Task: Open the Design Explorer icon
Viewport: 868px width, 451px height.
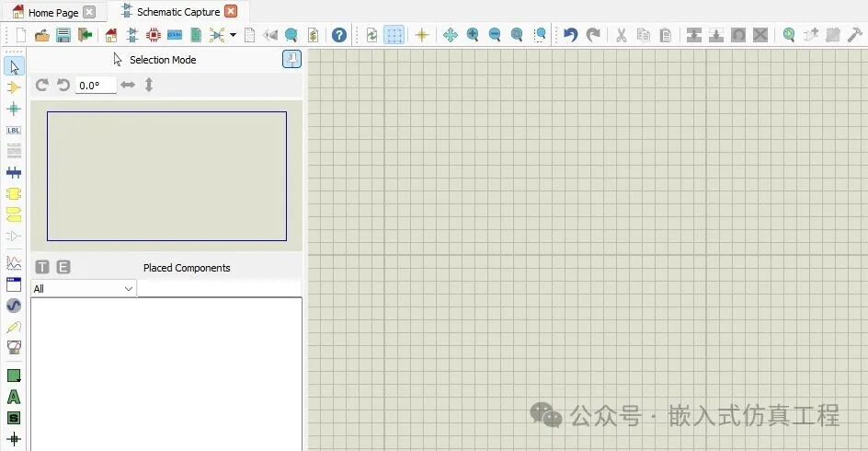Action: [217, 36]
